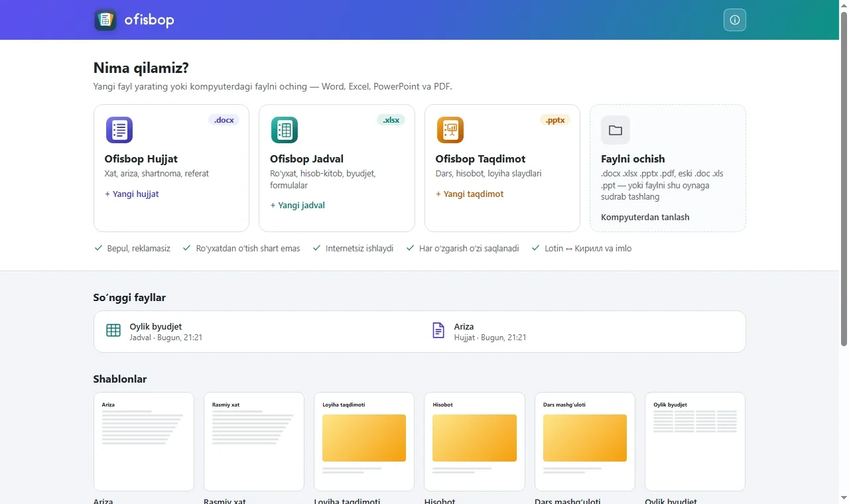Click the .docx format badge
This screenshot has width=849, height=504.
[x=224, y=120]
